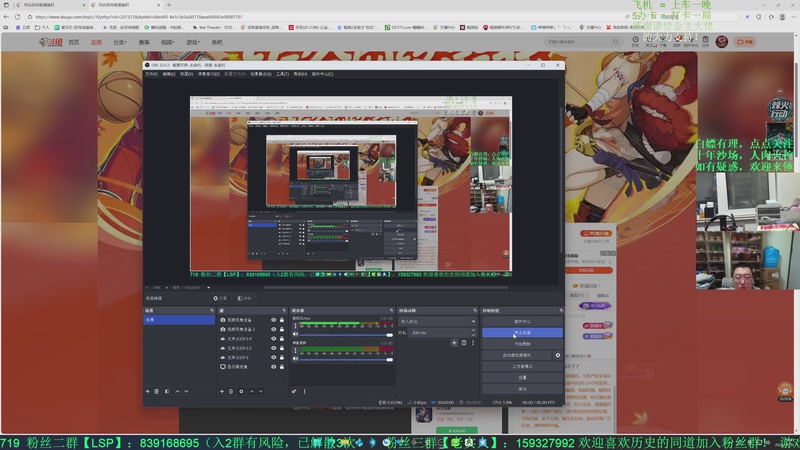Viewport: 800px width, 450px height.
Task: Open the 编辑(E) menu in OBS
Action: (169, 74)
